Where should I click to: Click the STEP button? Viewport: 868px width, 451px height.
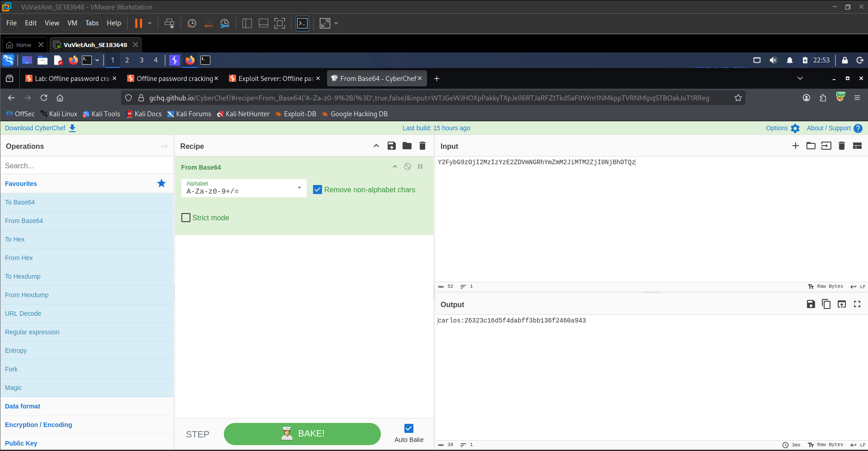click(198, 434)
